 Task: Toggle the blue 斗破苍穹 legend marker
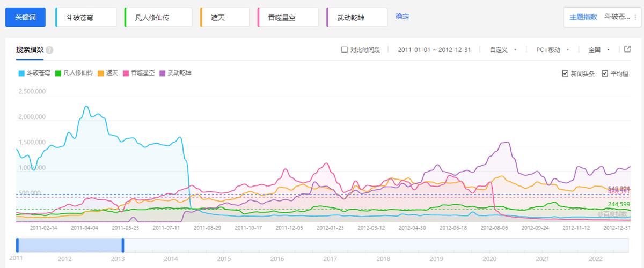tap(21, 73)
